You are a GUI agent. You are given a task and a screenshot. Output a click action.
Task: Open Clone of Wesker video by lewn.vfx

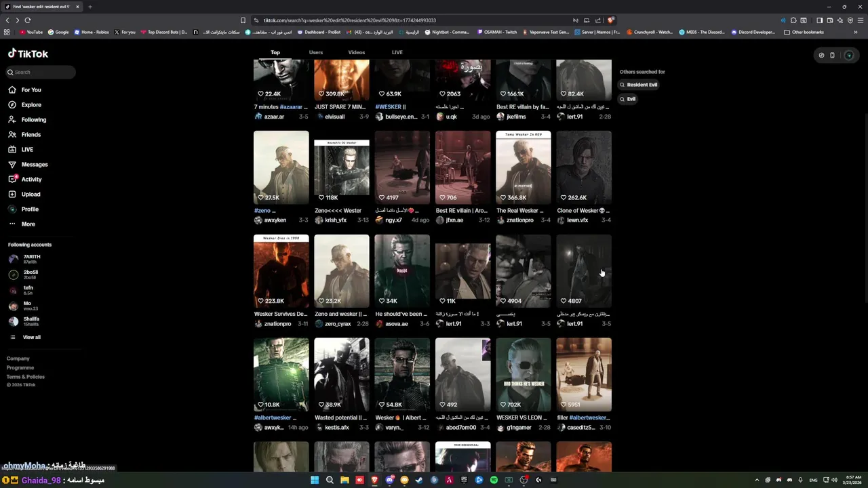pos(584,167)
